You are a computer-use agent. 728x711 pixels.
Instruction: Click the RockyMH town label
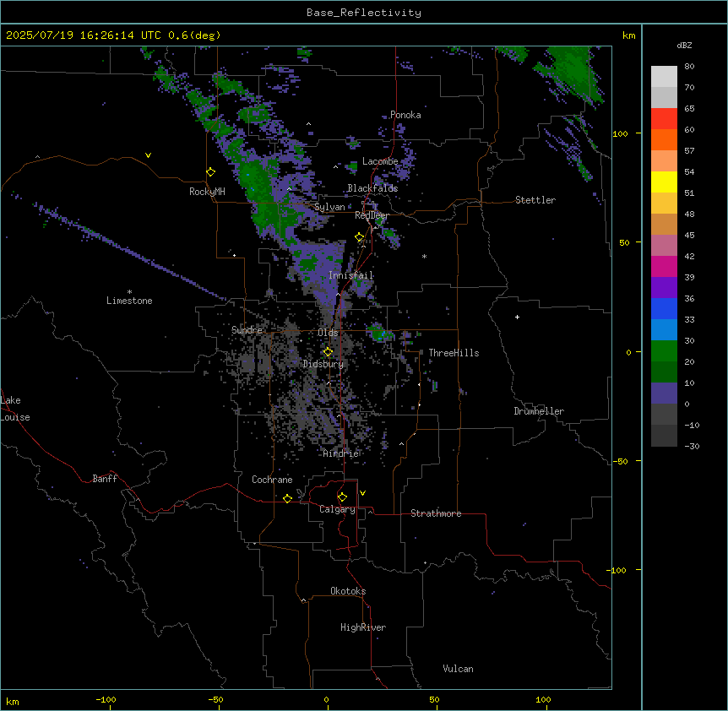207,192
